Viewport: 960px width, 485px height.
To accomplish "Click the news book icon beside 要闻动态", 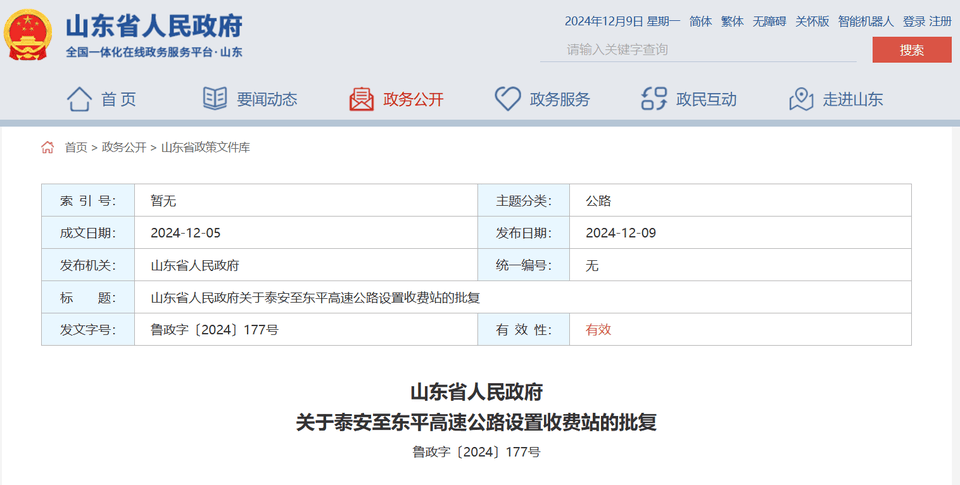I will [x=215, y=99].
